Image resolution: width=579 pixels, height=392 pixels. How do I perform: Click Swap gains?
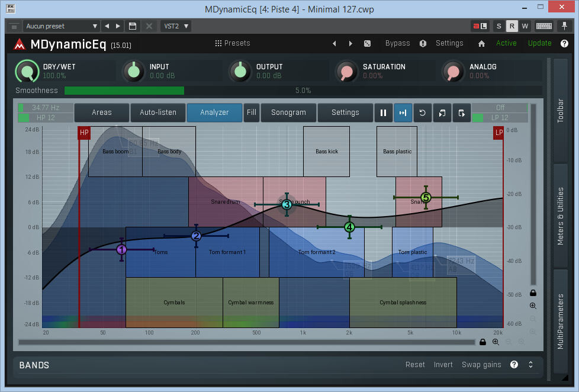(481, 365)
